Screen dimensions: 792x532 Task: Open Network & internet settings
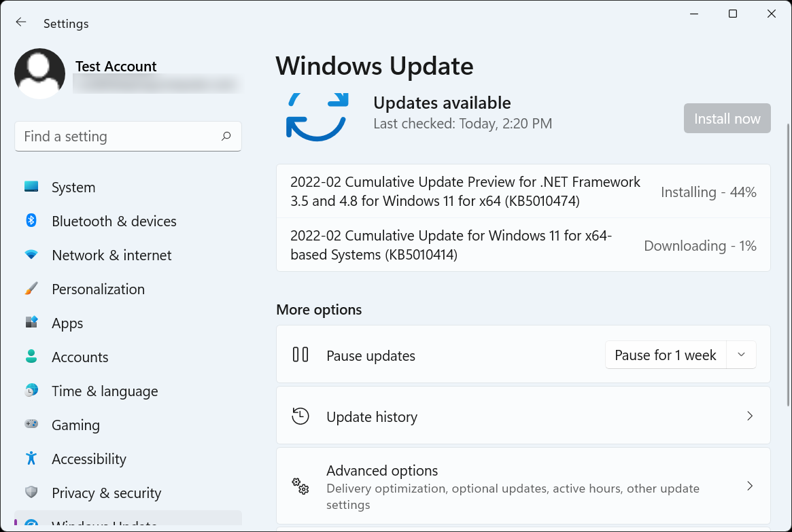128,255
